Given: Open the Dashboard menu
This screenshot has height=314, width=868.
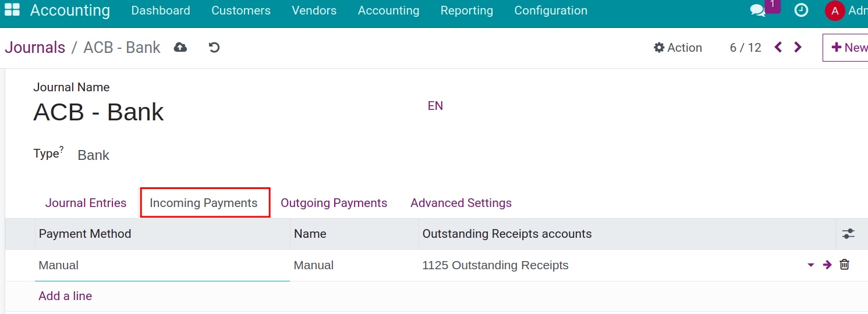Looking at the screenshot, I should tap(161, 10).
